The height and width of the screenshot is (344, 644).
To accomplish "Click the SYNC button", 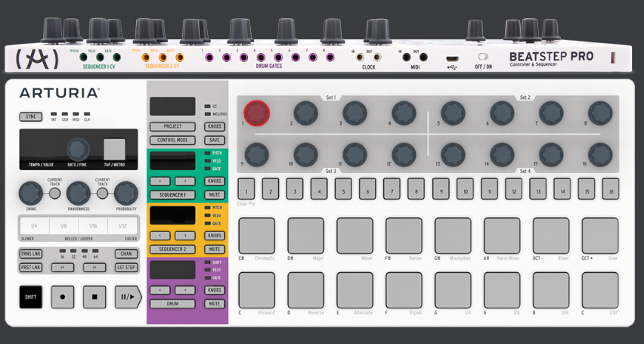I will point(31,116).
